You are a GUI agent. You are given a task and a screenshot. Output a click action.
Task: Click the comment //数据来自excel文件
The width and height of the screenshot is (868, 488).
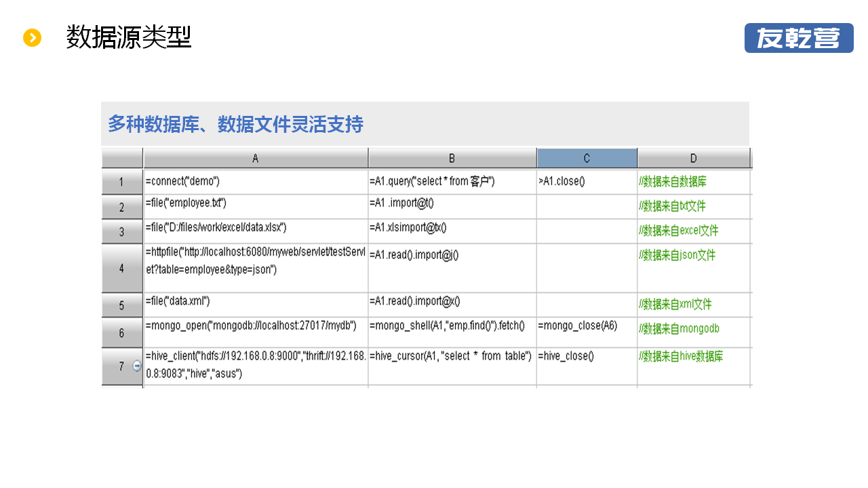pyautogui.click(x=694, y=231)
